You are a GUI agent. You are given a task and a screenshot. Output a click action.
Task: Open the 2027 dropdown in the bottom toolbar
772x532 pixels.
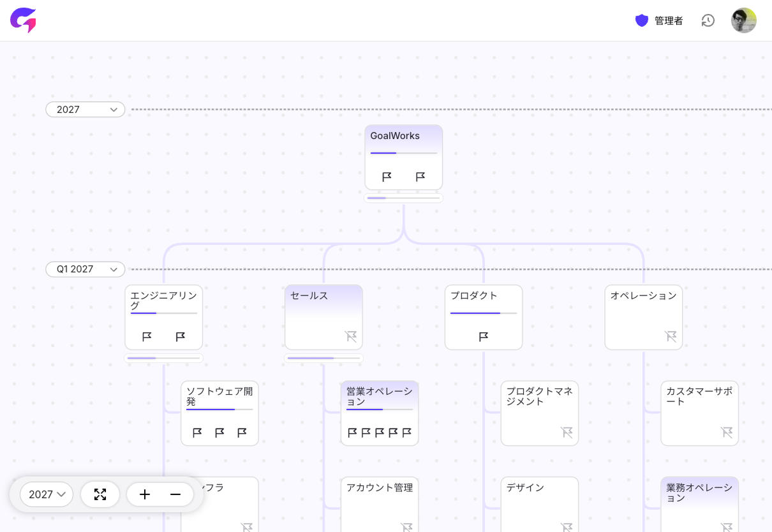coord(46,494)
